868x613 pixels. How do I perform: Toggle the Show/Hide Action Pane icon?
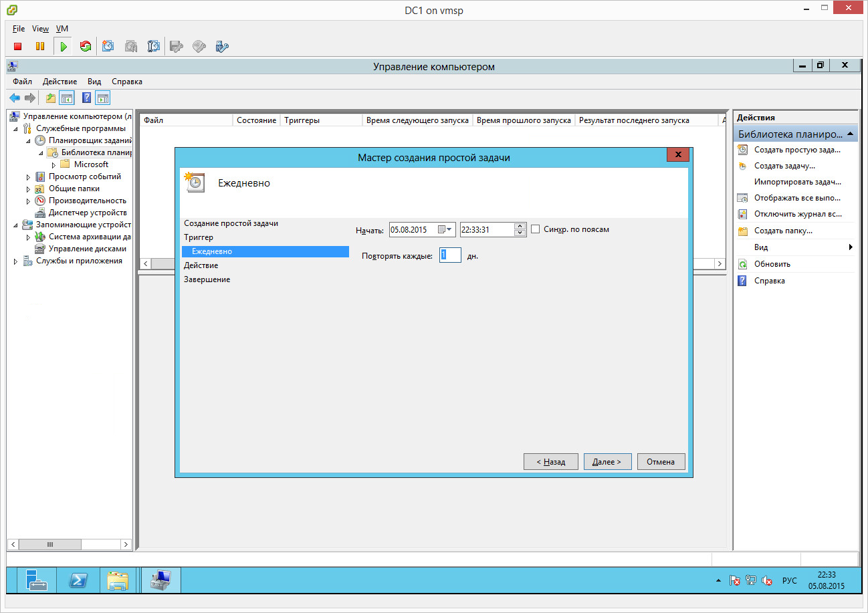click(x=102, y=98)
